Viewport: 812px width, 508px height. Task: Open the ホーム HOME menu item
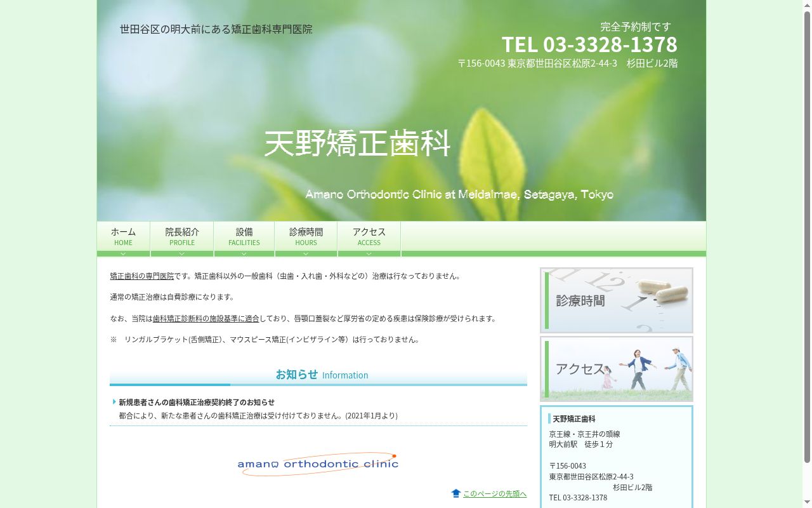123,239
